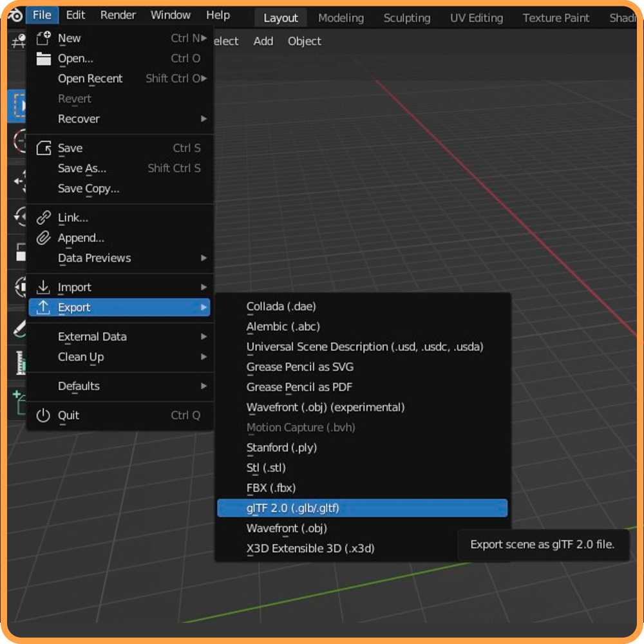Expand the Recover submenu arrow

204,119
